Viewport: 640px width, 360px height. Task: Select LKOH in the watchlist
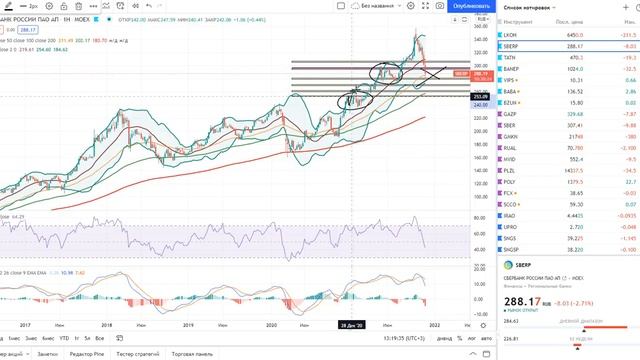point(568,35)
